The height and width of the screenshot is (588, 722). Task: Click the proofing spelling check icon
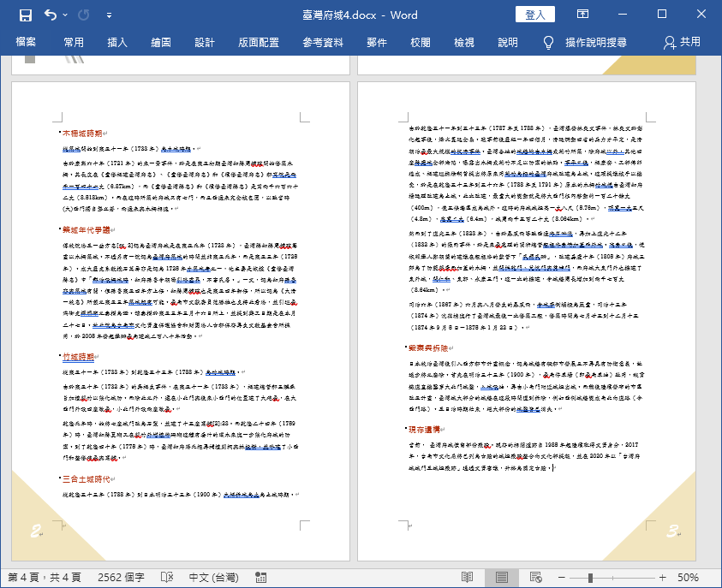tap(167, 578)
